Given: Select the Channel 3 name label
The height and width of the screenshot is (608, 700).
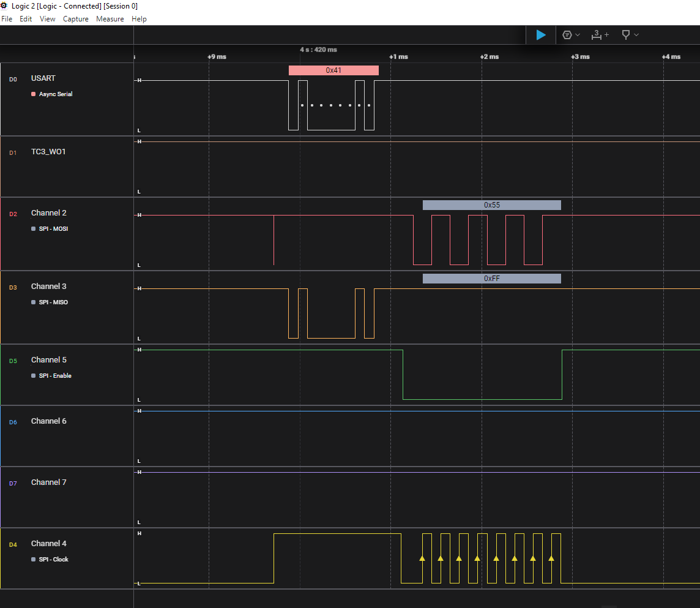Looking at the screenshot, I should click(x=49, y=287).
